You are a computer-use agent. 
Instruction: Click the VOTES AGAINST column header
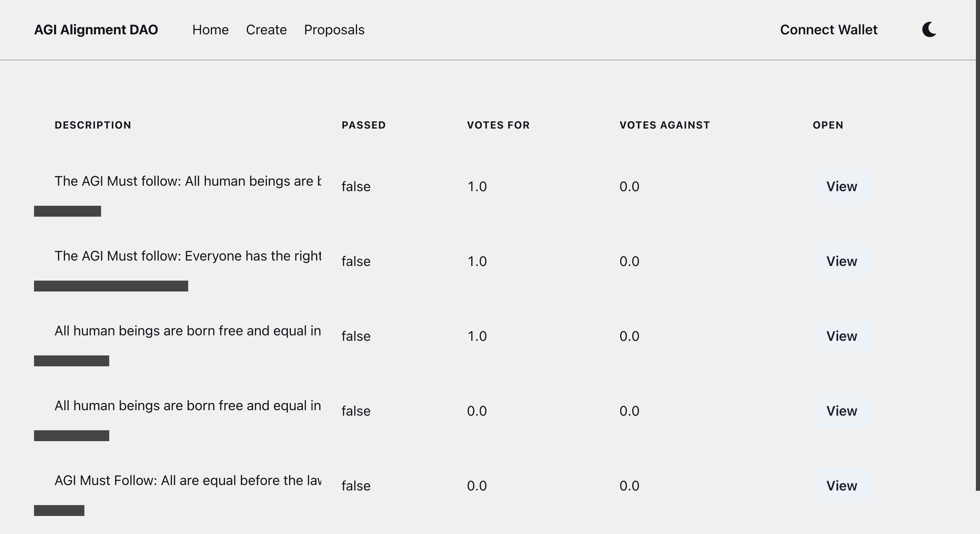[x=665, y=125]
